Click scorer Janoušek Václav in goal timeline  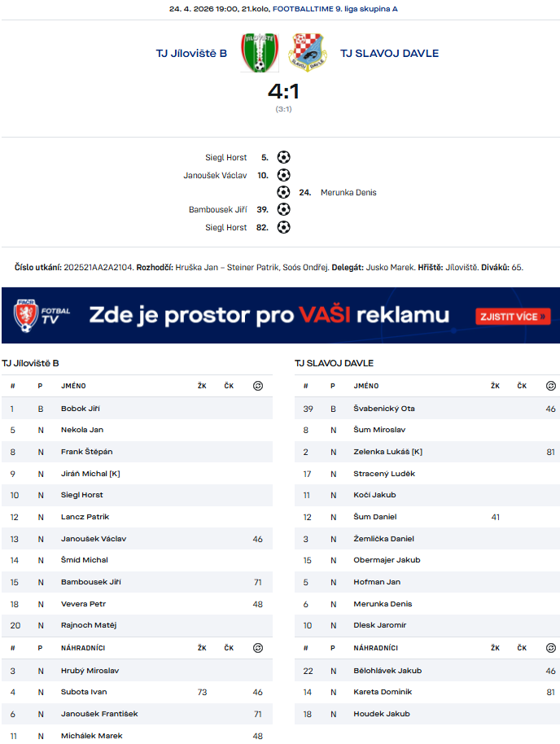[x=215, y=175]
